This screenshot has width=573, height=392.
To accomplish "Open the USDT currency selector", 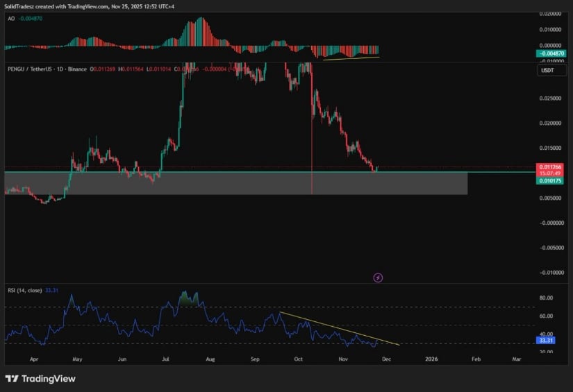I will 548,71.
